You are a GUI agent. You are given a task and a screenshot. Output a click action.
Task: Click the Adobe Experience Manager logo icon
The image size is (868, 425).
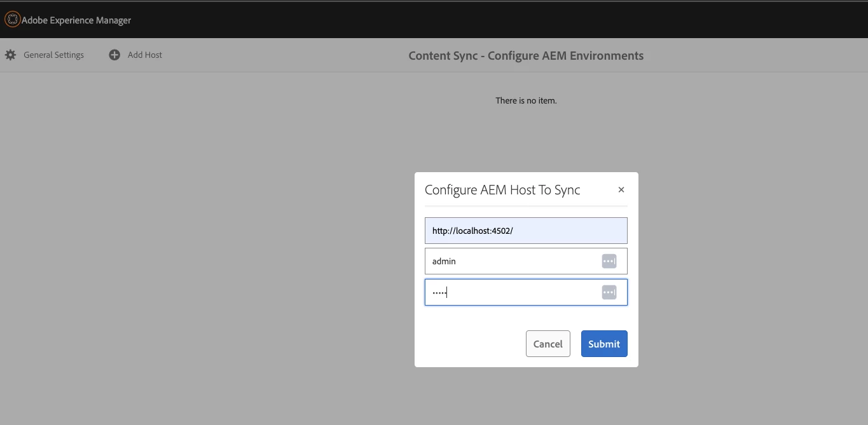click(x=13, y=20)
